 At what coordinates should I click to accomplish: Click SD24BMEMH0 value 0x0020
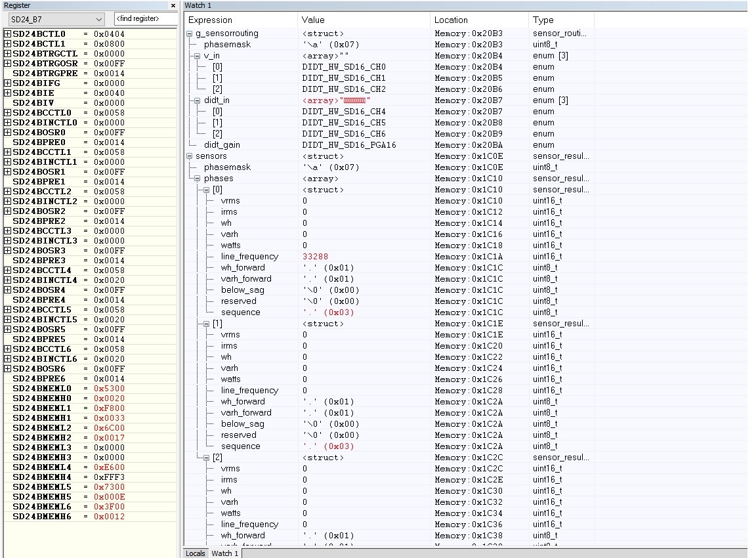(x=109, y=398)
